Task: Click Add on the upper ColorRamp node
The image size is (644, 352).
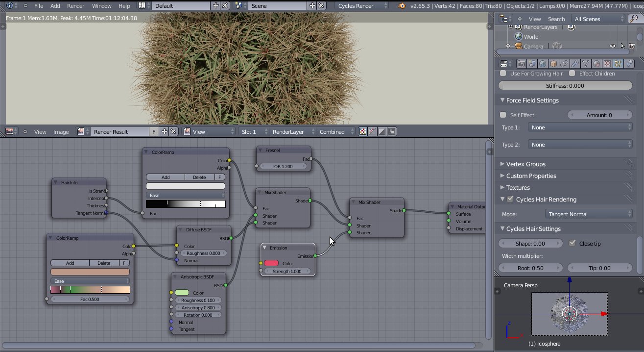Action: coord(165,177)
